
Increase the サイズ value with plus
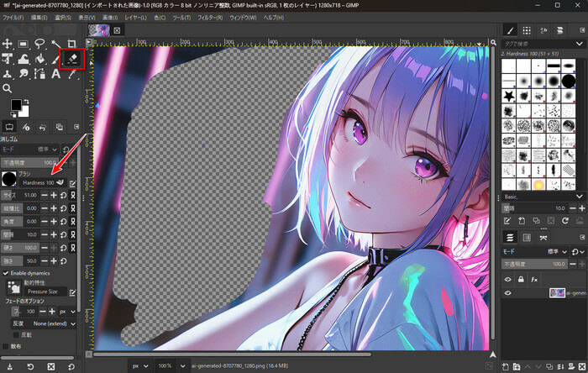(x=54, y=195)
